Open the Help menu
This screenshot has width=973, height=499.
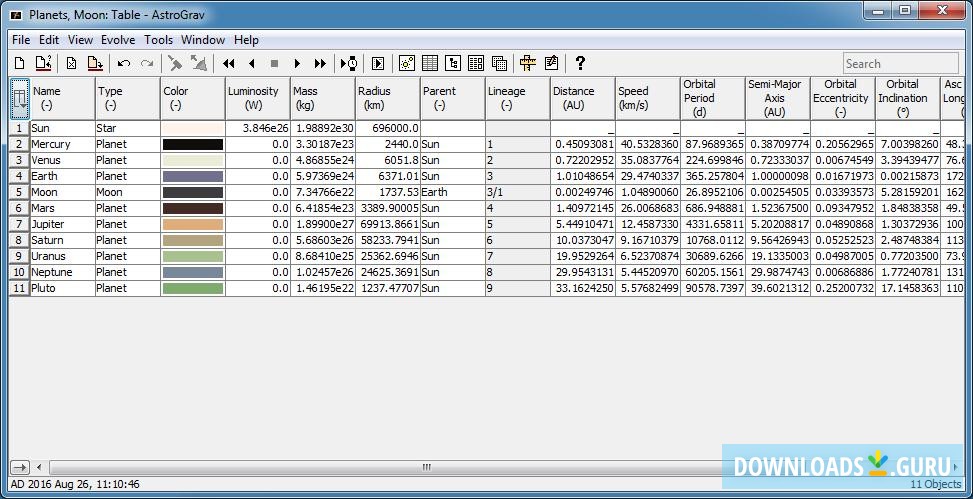click(246, 40)
